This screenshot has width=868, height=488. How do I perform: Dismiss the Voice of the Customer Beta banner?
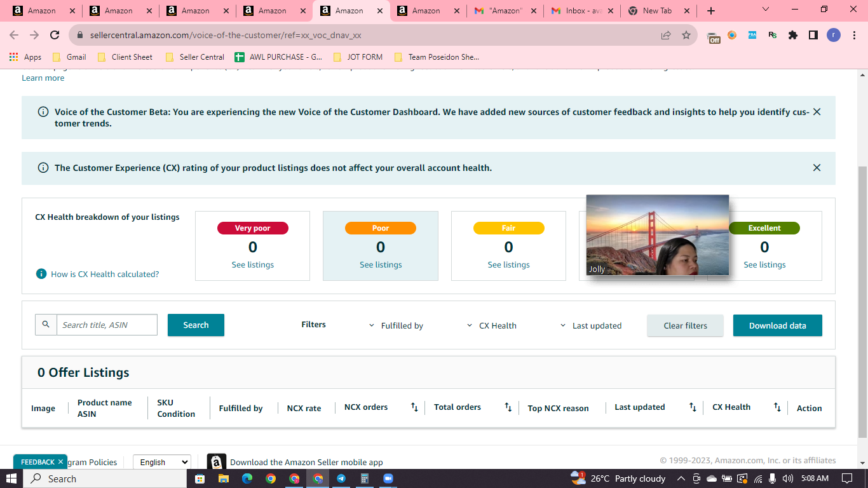[817, 112]
